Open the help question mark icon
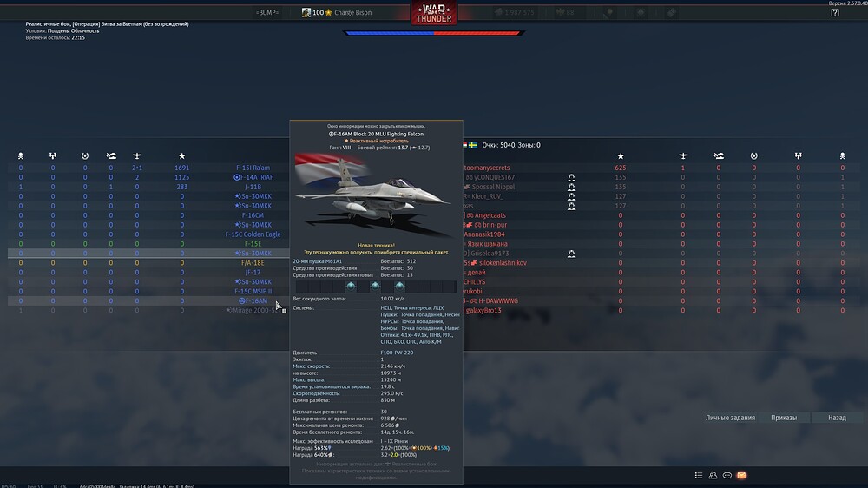This screenshot has width=868, height=488. [x=835, y=12]
